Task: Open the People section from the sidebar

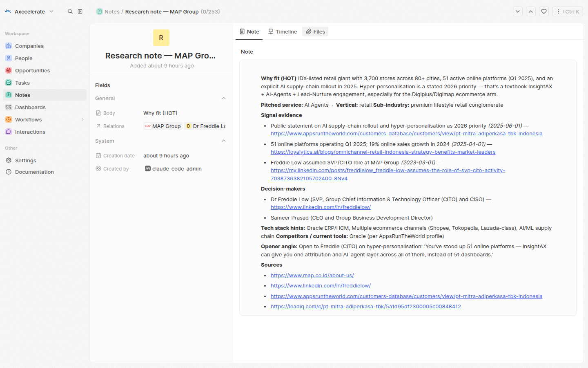Action: [45, 58]
